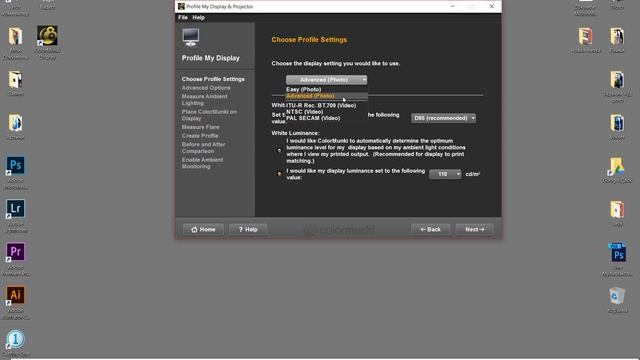Click the 'White Luminance:' label
The height and width of the screenshot is (360, 640).
point(295,133)
